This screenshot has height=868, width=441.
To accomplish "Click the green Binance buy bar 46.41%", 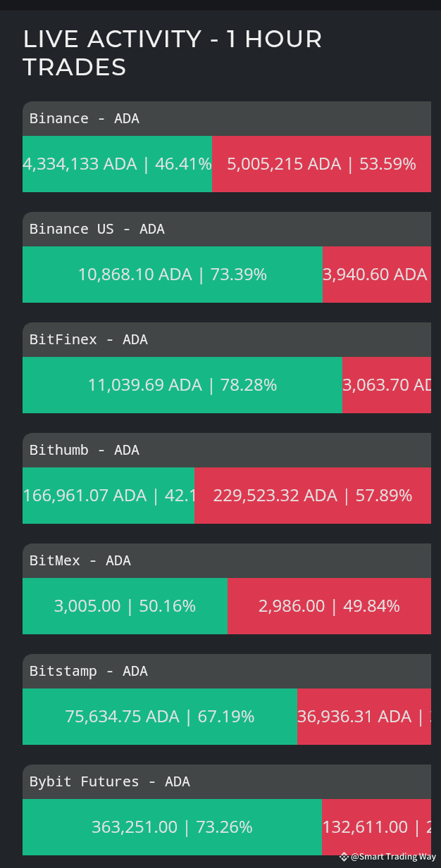I will (117, 164).
